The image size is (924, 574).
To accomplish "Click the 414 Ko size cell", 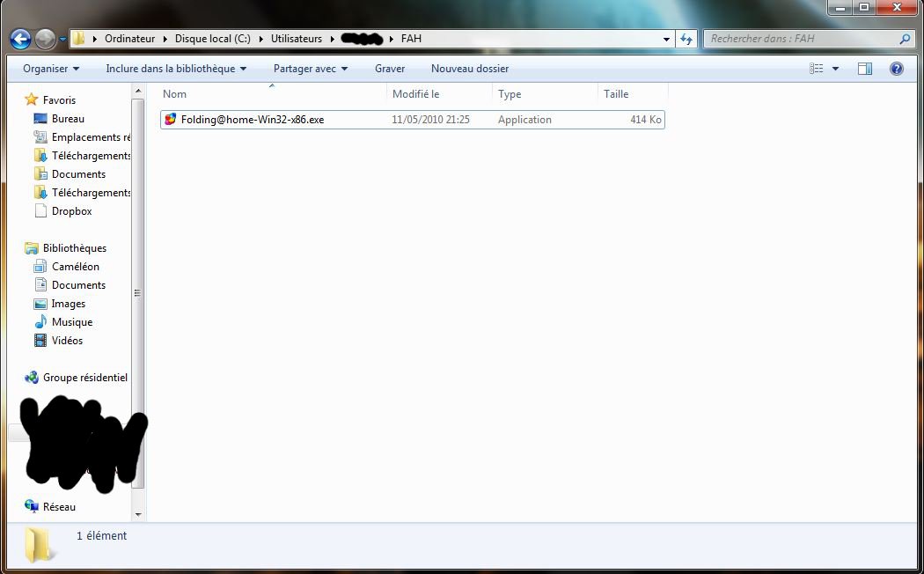I will point(646,120).
